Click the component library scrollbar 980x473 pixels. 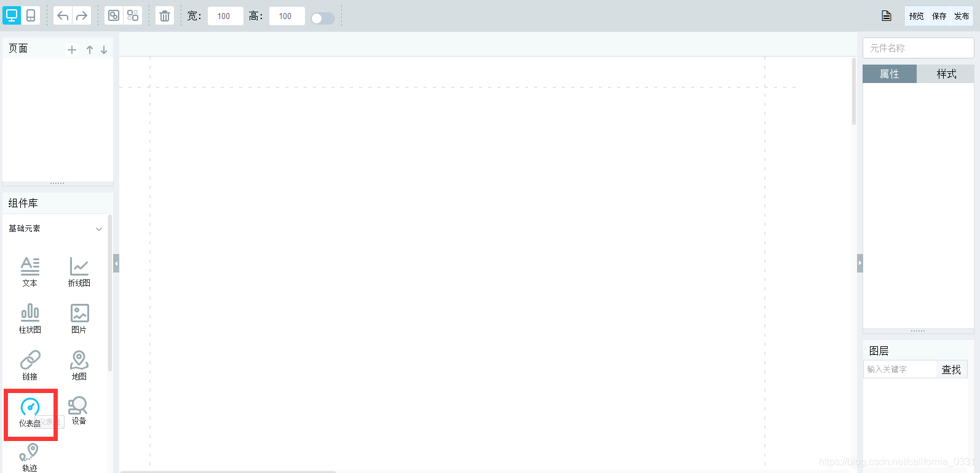click(x=109, y=293)
